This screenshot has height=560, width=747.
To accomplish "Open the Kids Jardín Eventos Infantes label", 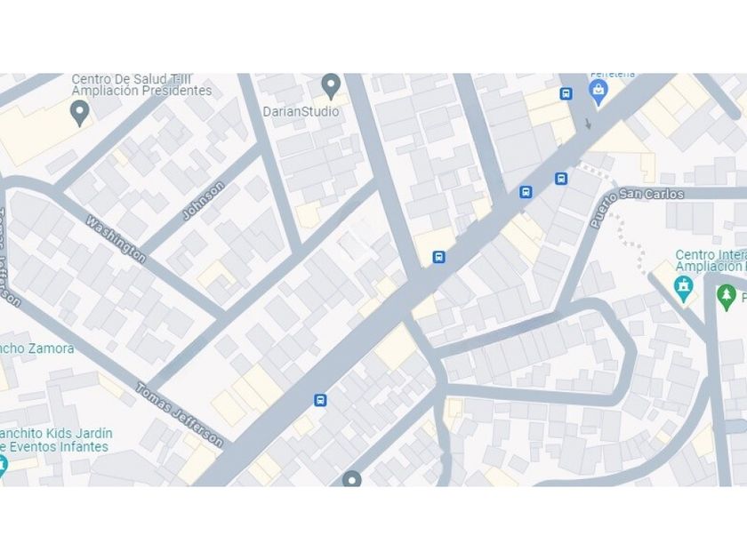I will point(56,440).
